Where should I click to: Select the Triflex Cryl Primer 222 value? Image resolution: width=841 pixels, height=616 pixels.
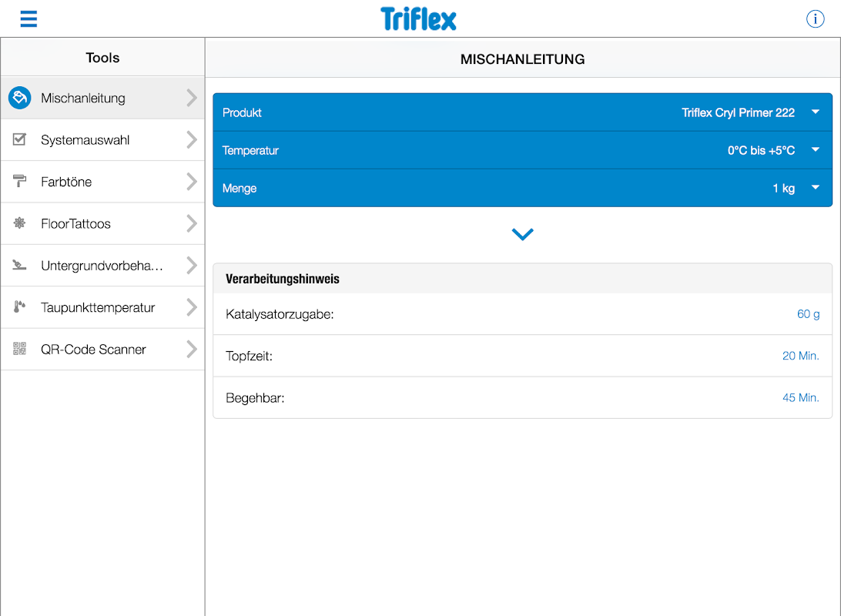[738, 112]
